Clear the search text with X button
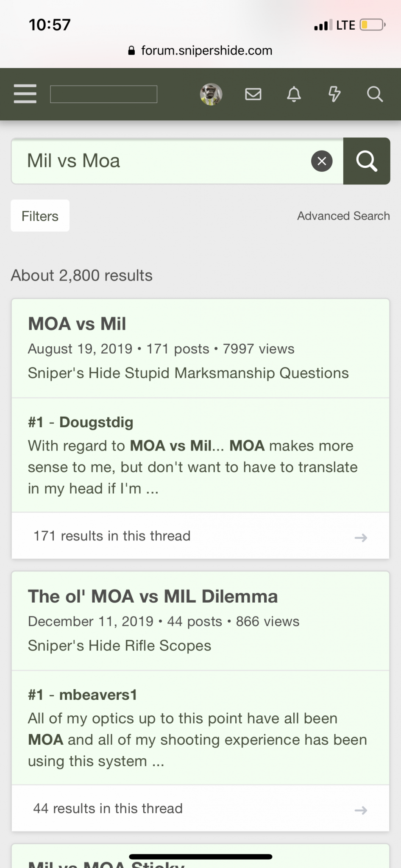Screen dimensions: 401x868 tap(322, 161)
